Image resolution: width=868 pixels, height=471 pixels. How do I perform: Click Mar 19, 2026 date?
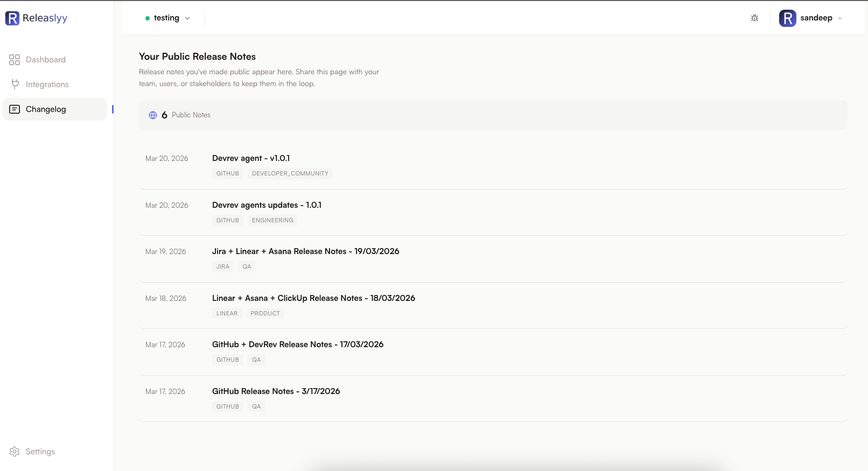point(166,251)
